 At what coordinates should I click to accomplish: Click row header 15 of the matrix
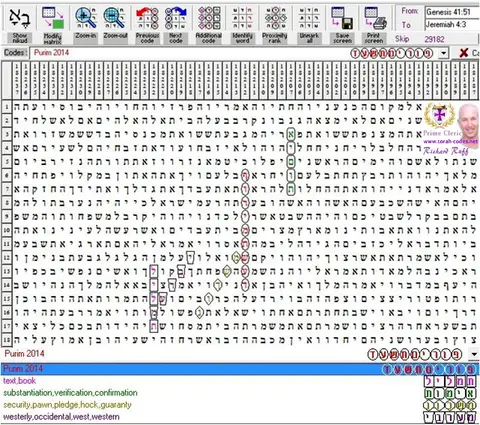click(x=7, y=299)
